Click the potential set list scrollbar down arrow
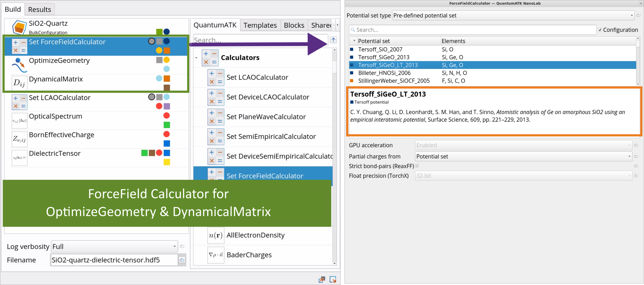Screen dimensions: 644x285 pyautogui.click(x=638, y=84)
